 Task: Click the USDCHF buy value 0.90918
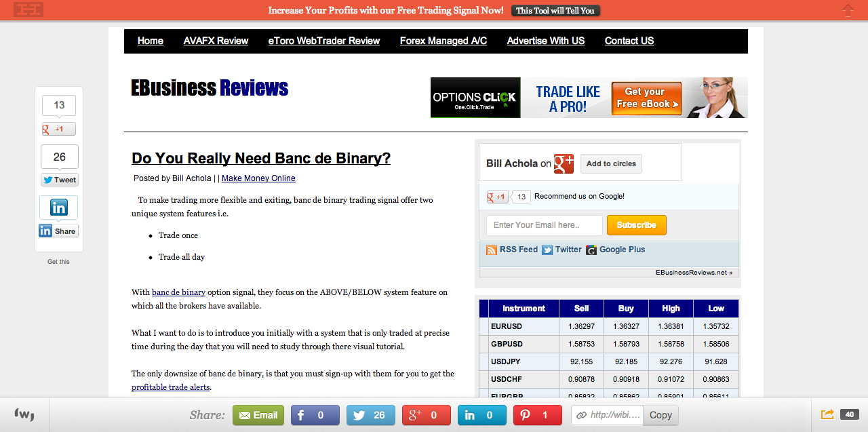coord(627,380)
